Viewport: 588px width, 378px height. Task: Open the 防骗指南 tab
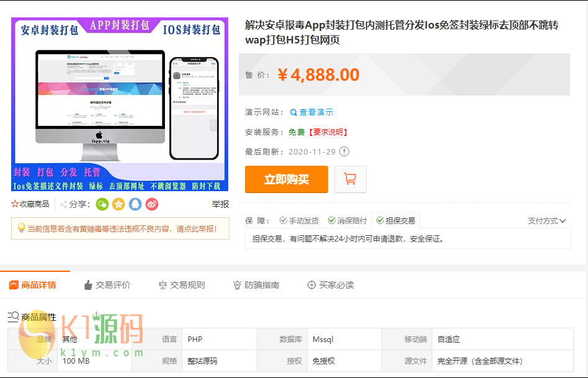click(x=256, y=285)
